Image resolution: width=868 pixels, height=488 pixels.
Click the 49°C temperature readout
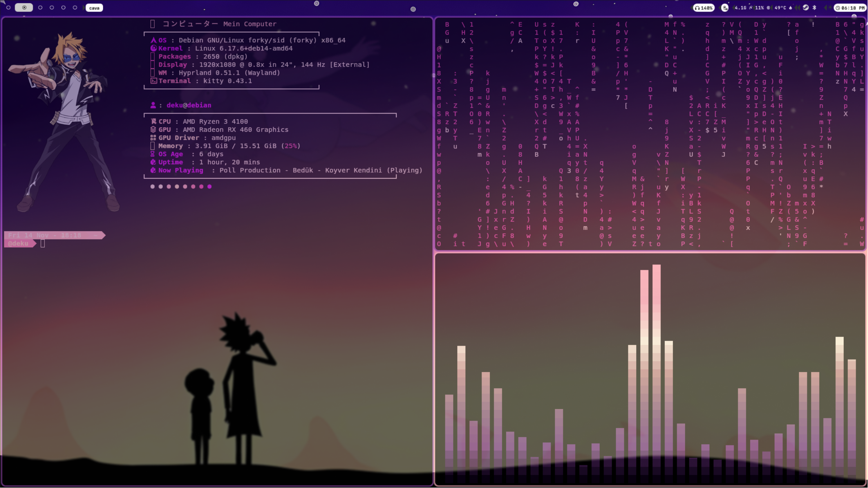click(x=780, y=8)
